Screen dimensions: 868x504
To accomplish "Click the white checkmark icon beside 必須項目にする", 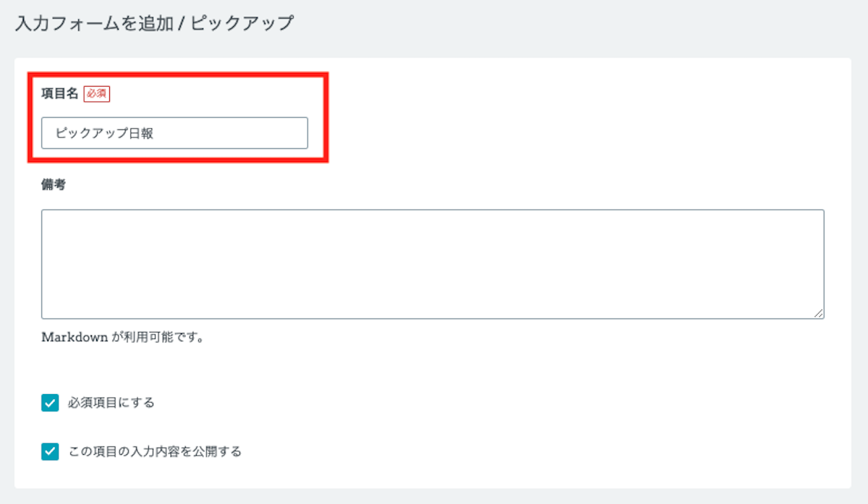I will click(50, 403).
